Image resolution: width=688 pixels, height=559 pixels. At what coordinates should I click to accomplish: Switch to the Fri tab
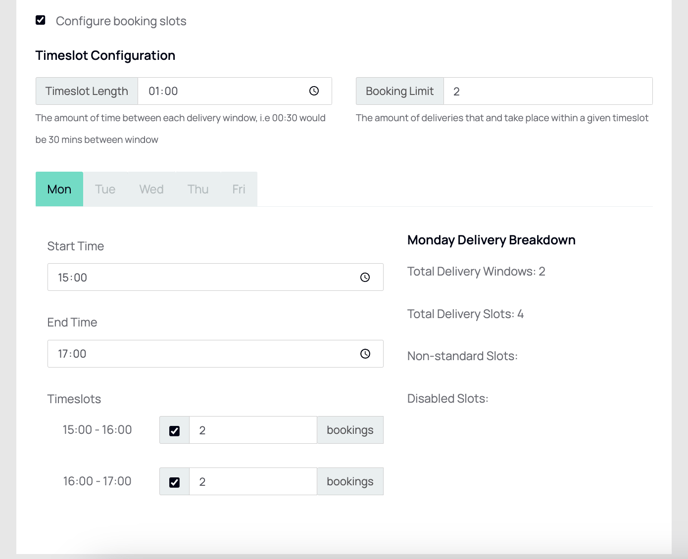click(x=239, y=189)
